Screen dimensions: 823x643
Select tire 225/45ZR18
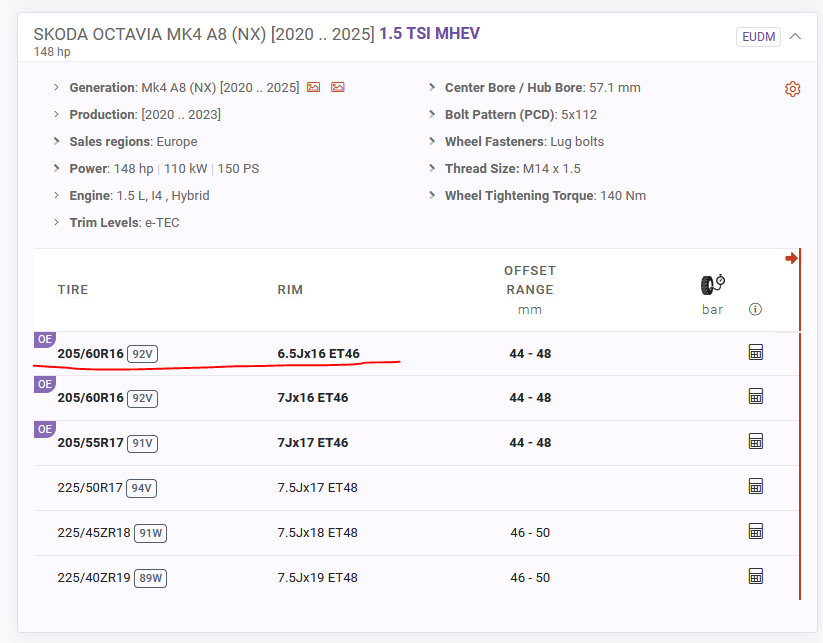(94, 533)
